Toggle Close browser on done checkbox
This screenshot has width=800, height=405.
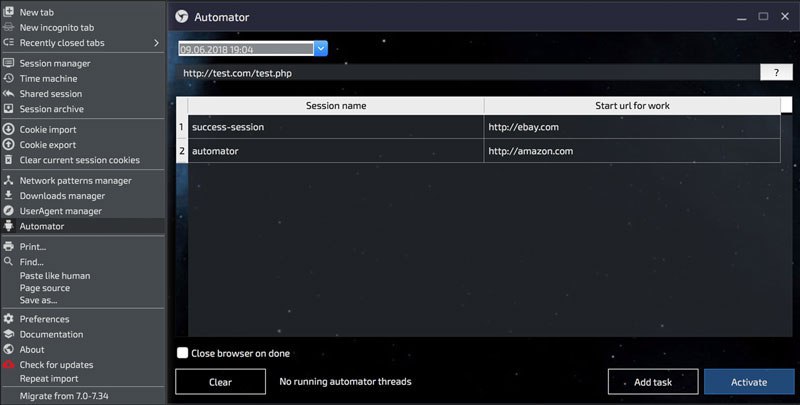[x=182, y=352]
